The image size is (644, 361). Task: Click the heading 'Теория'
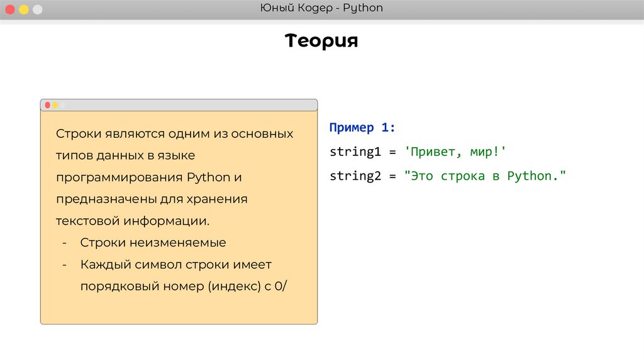321,41
